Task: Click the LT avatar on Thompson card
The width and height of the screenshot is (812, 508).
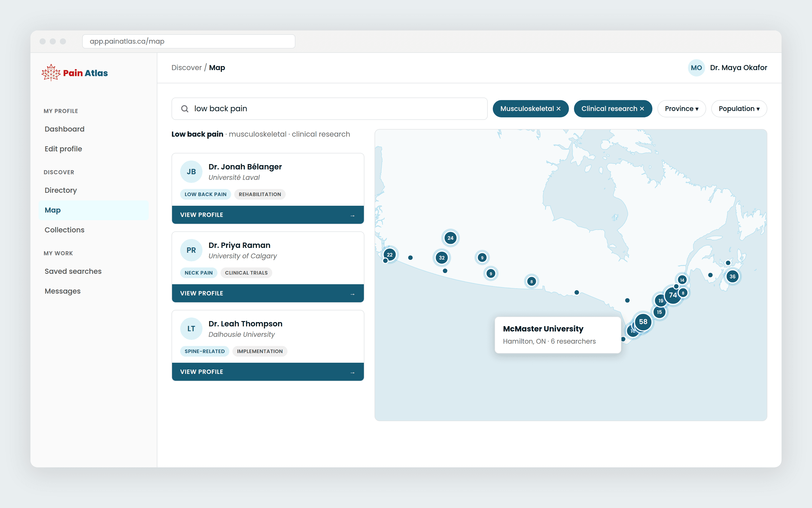Action: coord(191,329)
